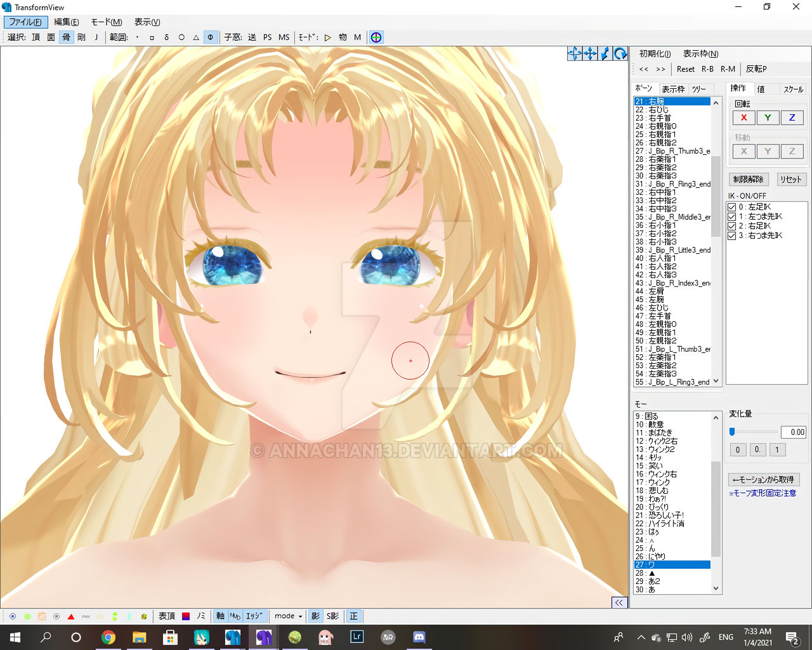Toggle the S影 self-shadow button
The width and height of the screenshot is (812, 650).
pyautogui.click(x=332, y=616)
